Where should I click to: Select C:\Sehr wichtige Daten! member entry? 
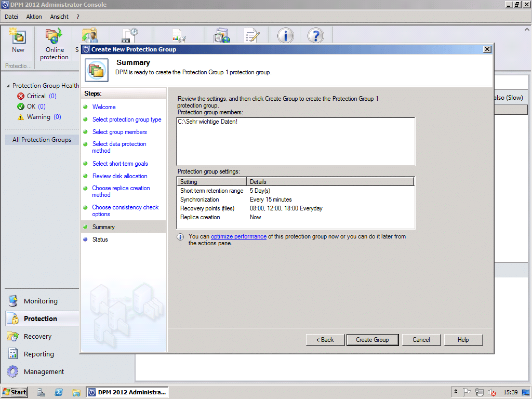(208, 122)
